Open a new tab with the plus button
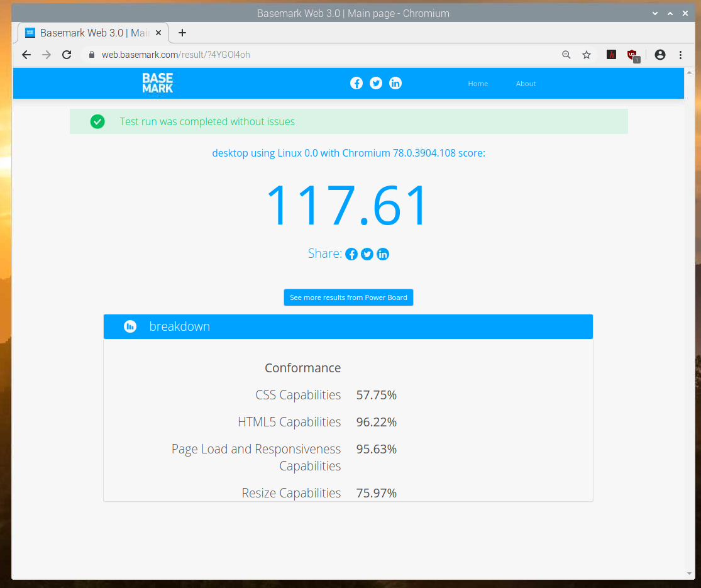 [x=182, y=33]
